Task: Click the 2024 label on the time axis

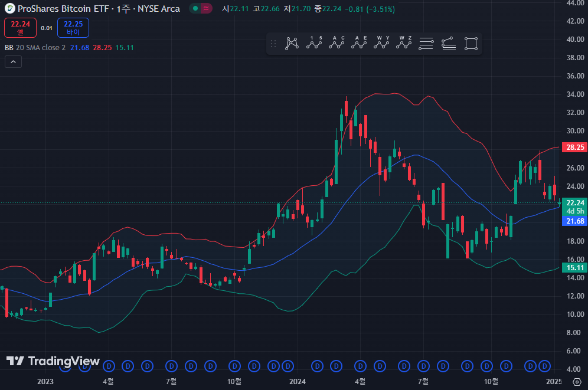Action: [x=298, y=381]
